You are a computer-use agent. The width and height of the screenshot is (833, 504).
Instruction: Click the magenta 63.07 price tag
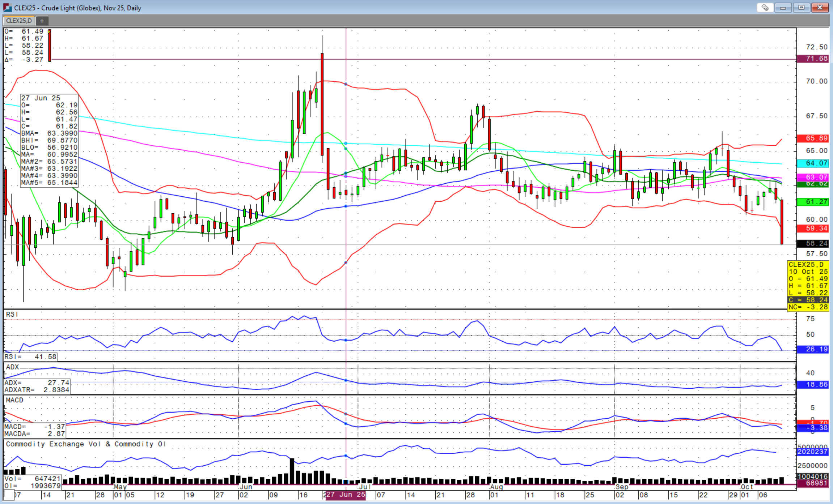click(813, 177)
